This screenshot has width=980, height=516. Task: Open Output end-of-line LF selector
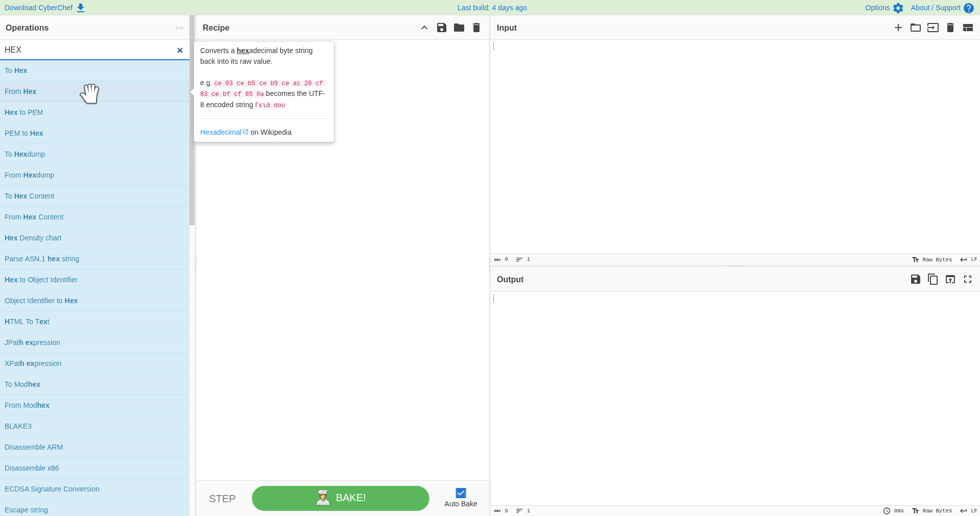click(x=969, y=511)
